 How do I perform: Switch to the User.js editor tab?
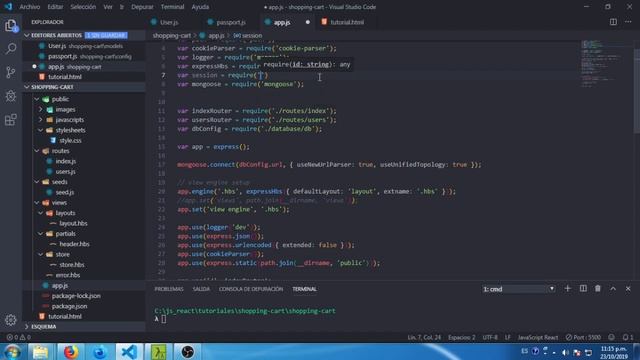click(169, 22)
